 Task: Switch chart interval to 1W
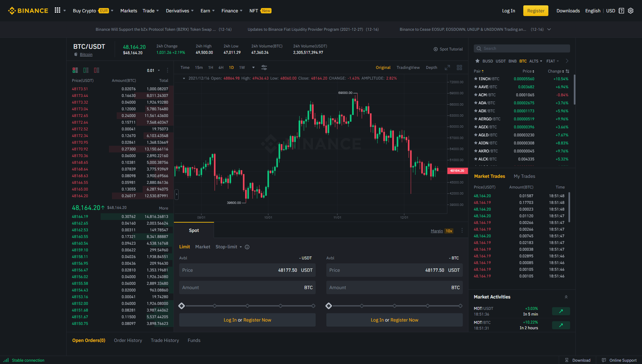click(242, 68)
